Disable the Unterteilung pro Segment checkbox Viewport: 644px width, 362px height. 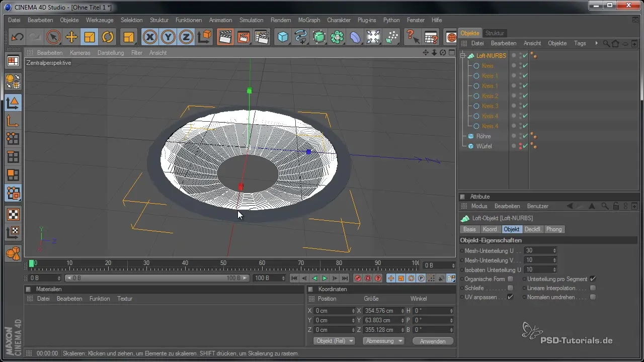pyautogui.click(x=593, y=279)
